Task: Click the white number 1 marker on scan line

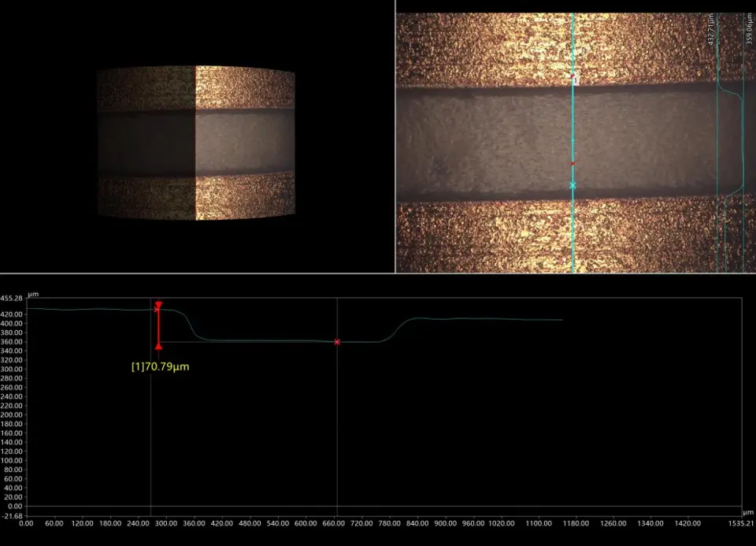Action: [x=575, y=79]
